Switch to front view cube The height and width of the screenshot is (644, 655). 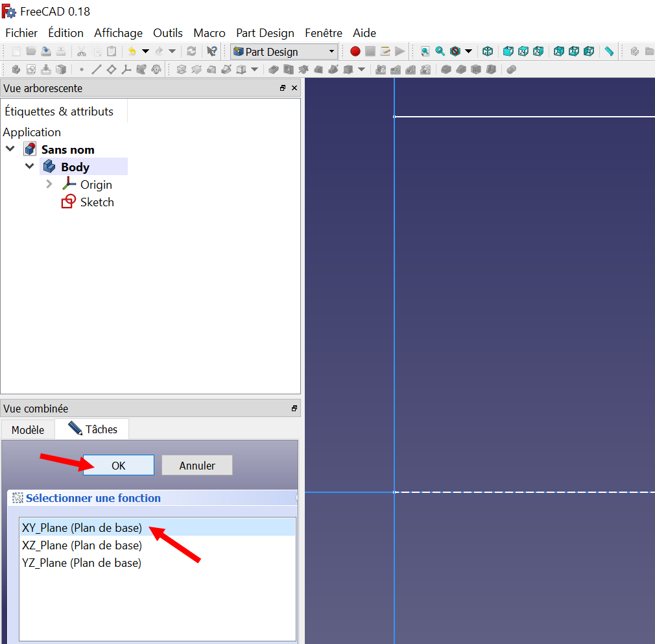tap(508, 51)
